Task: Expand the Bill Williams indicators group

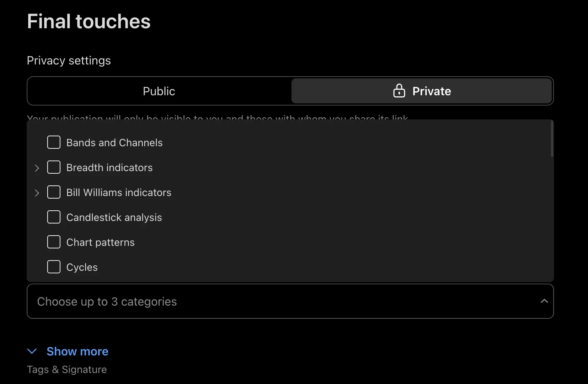Action: 37,193
